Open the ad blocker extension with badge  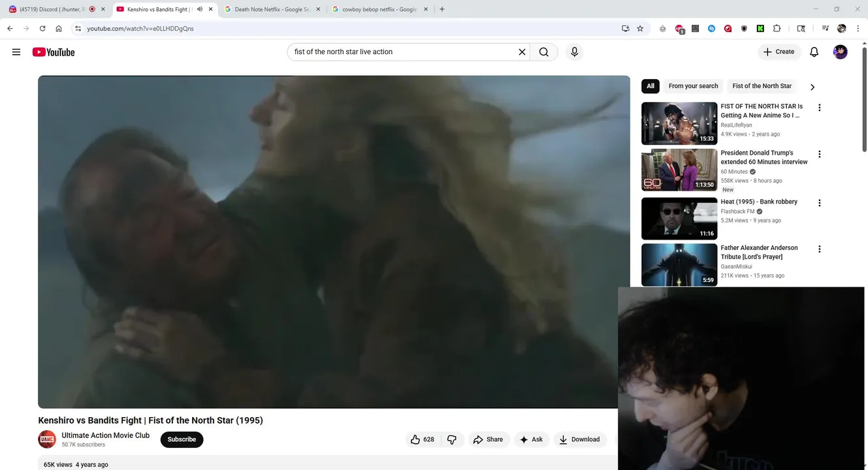point(679,29)
